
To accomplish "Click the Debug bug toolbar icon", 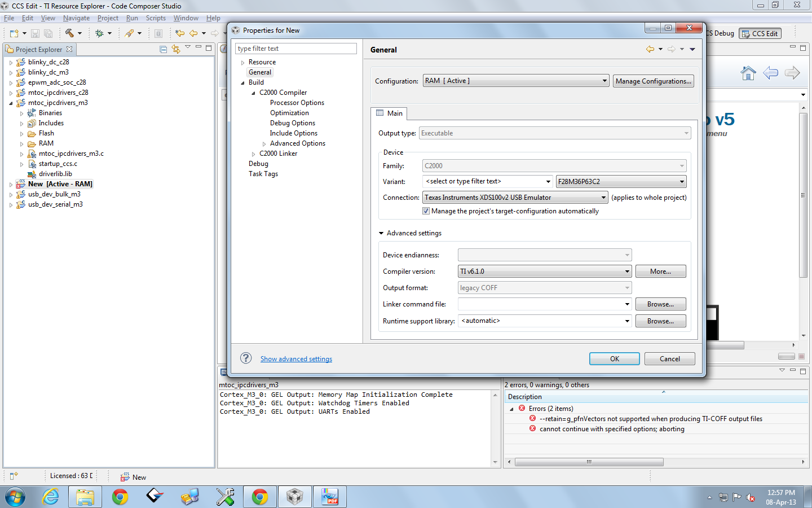I will click(99, 33).
